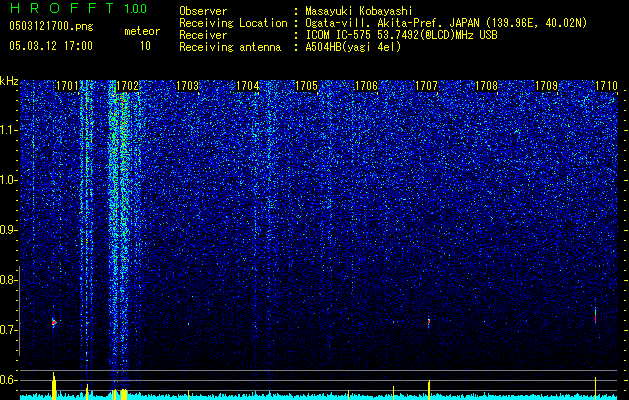Click the 1707 time marker
Viewport: 629px width, 400px height.
pos(426,86)
